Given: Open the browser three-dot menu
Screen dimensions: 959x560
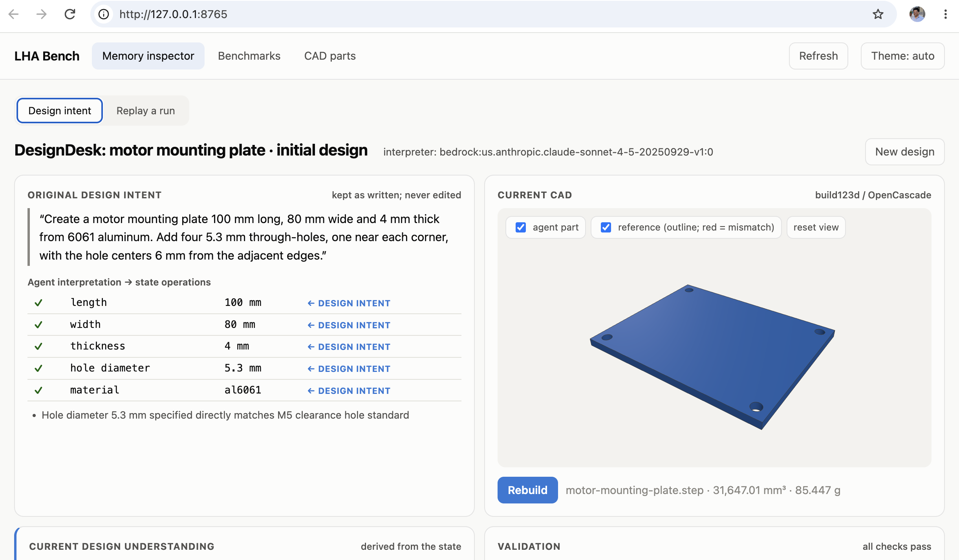Looking at the screenshot, I should pos(945,15).
